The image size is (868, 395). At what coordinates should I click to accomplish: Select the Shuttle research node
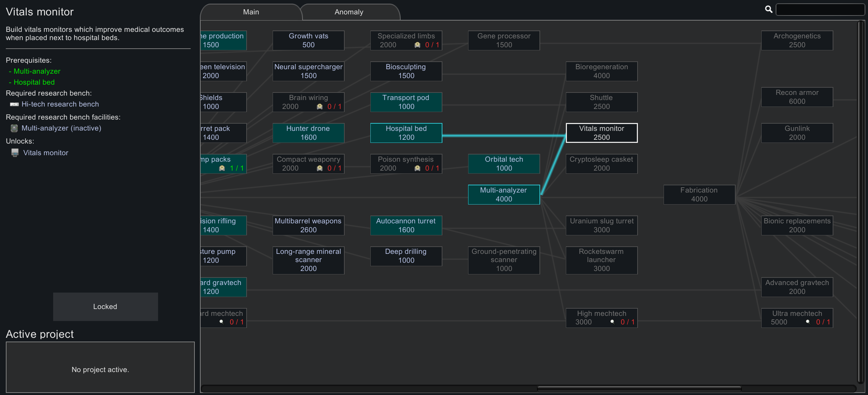[602, 102]
